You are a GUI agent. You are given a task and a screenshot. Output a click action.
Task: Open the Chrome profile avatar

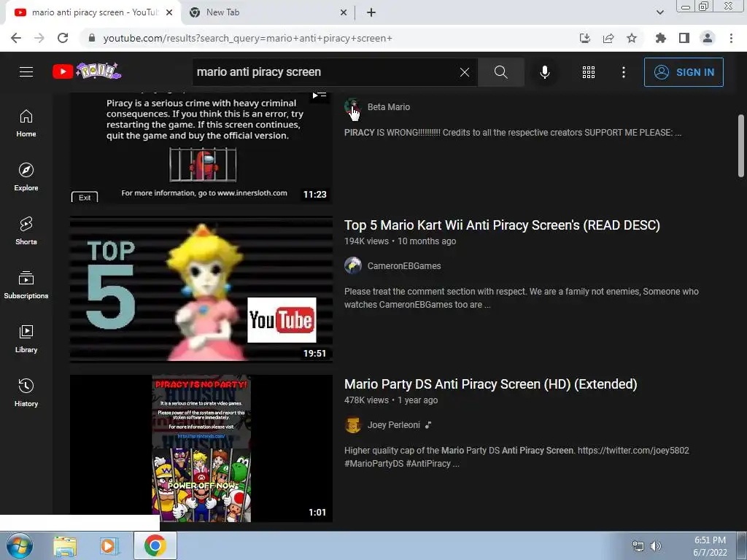coord(708,38)
